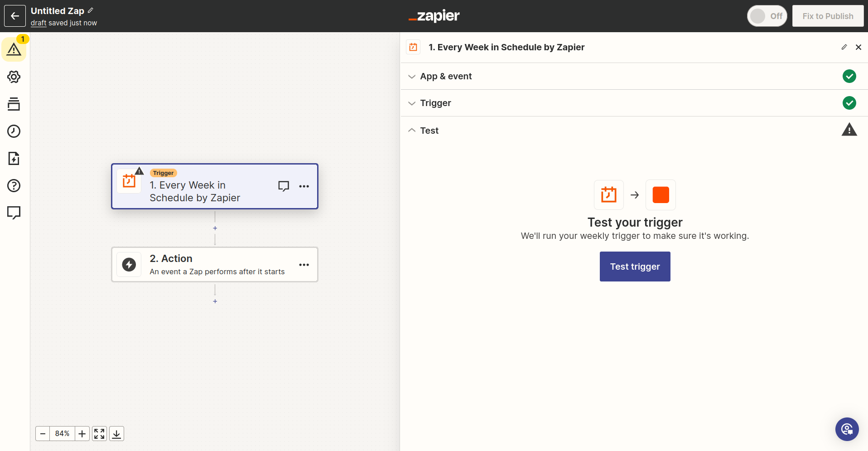Image resolution: width=868 pixels, height=451 pixels.
Task: Rename step with panel pencil icon
Action: pyautogui.click(x=844, y=47)
